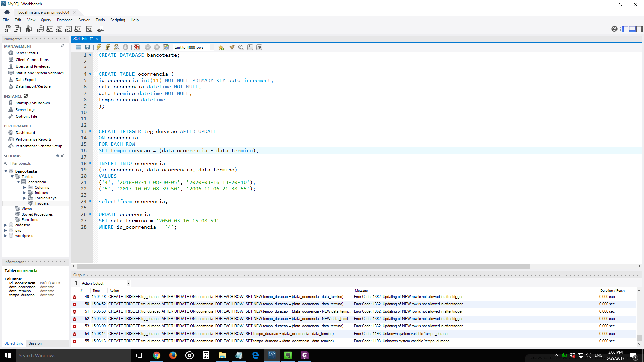
Task: Go to Workbench home screen icon
Action: [7, 12]
